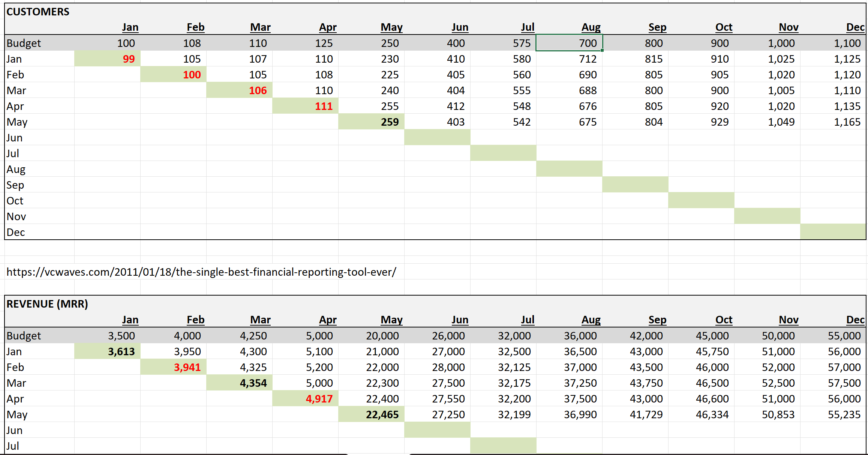Click Customers Budget Jan value 100

point(126,43)
